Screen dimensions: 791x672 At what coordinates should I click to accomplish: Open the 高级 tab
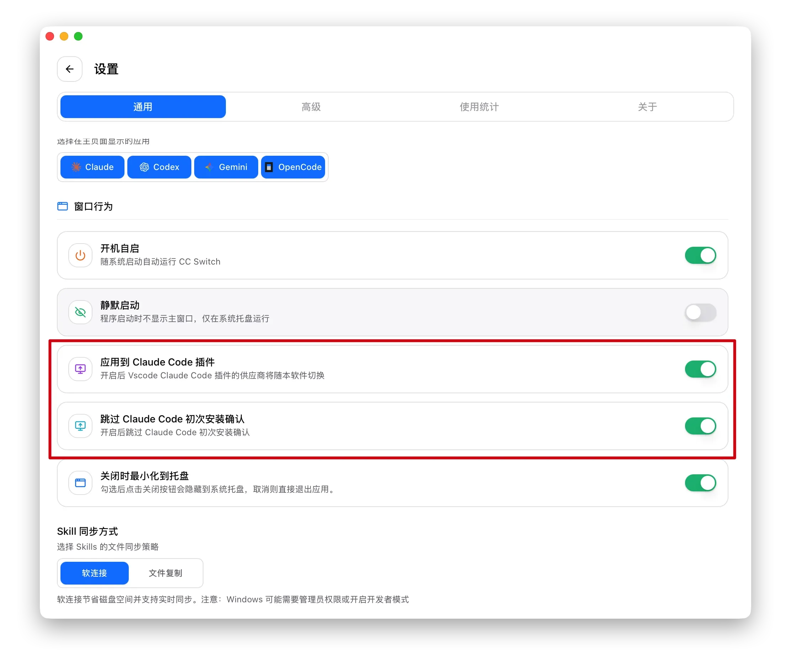311,107
